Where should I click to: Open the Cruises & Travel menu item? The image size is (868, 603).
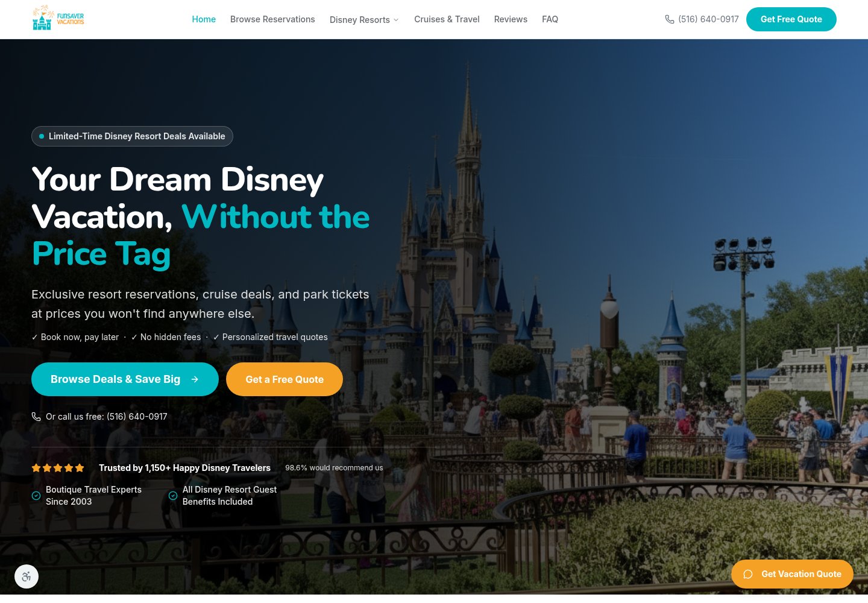[447, 19]
